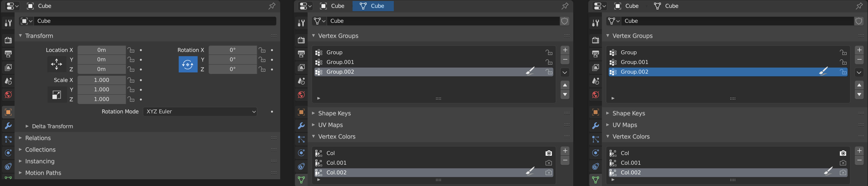
Task: Remove vertex color layer in middle panel
Action: (565, 160)
